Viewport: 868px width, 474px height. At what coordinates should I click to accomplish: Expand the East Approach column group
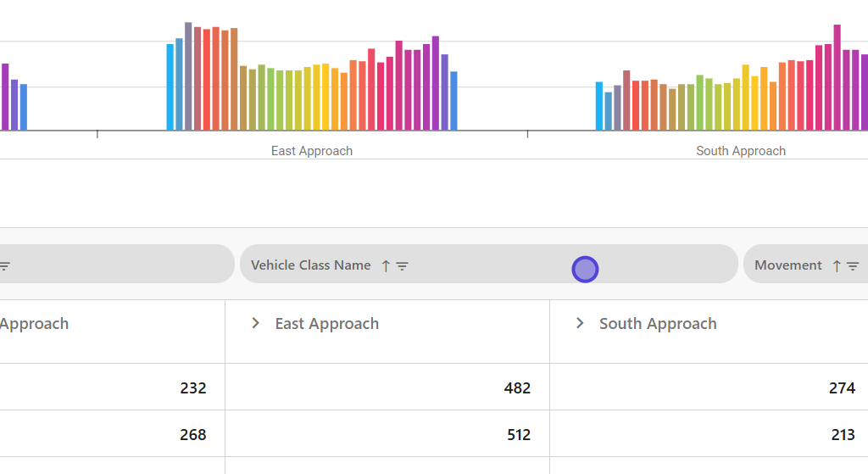pos(255,323)
